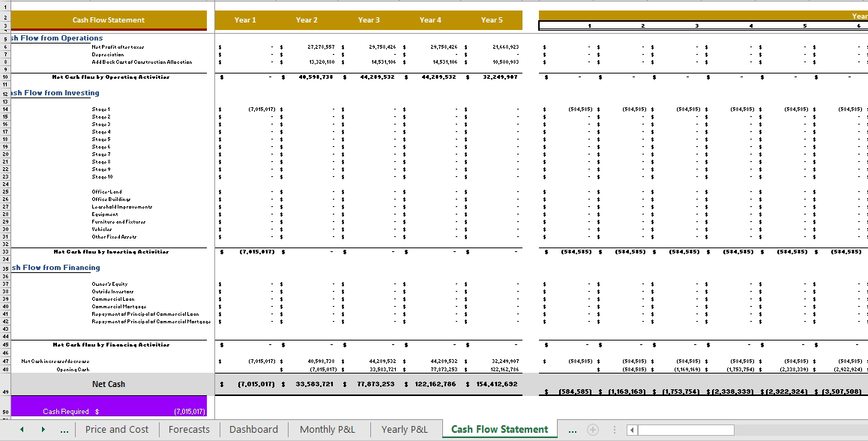Select the Year 2 column header
This screenshot has width=868, height=441.
[307, 20]
